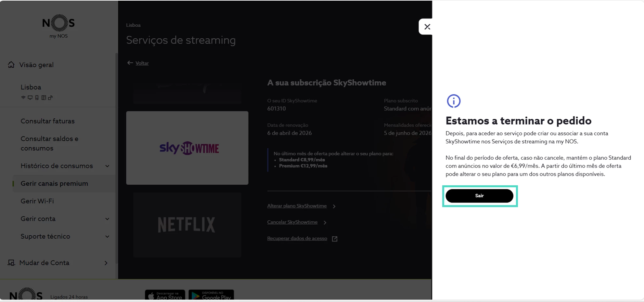The width and height of the screenshot is (644, 302).
Task: Click the Voltar link
Action: pyautogui.click(x=142, y=63)
